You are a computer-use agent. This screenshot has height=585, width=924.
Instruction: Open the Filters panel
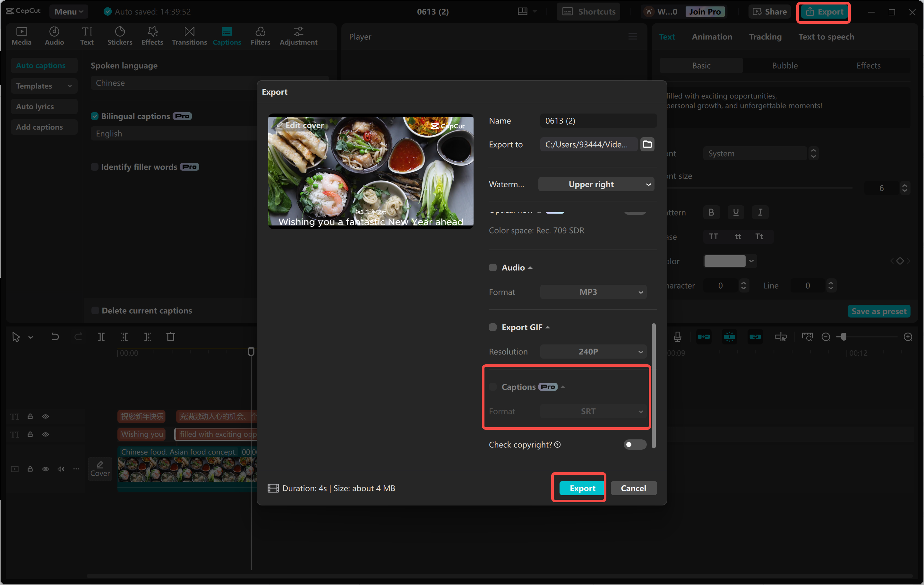point(260,36)
